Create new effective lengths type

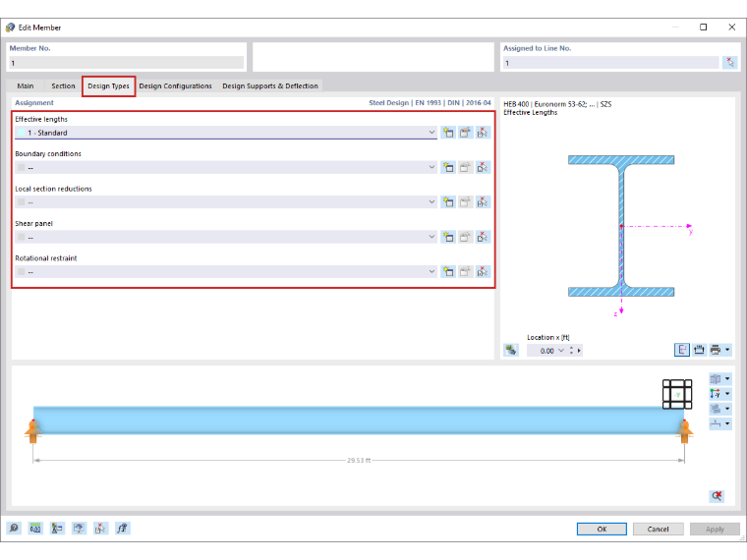click(448, 133)
